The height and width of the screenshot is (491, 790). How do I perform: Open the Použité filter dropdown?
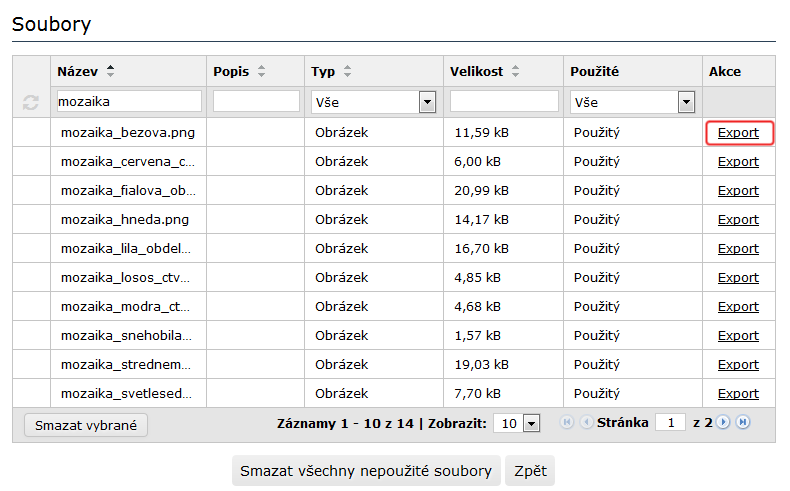686,102
